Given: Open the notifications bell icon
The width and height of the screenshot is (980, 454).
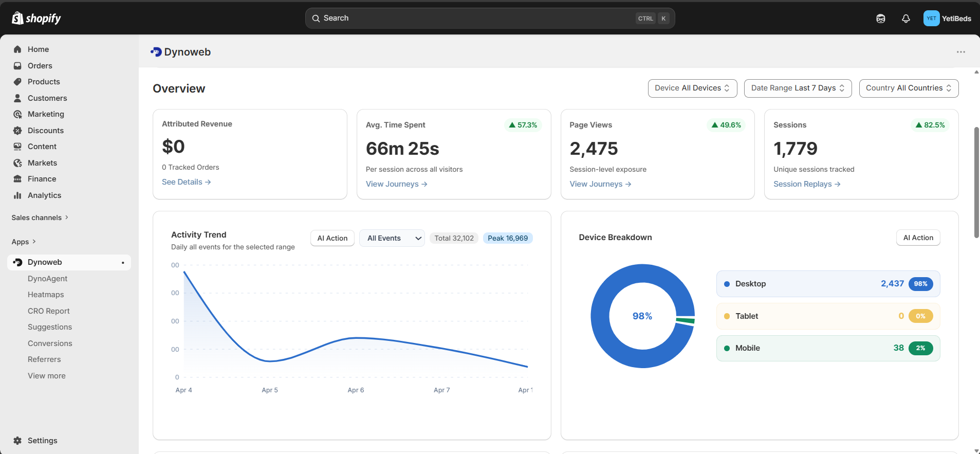Looking at the screenshot, I should click(905, 19).
